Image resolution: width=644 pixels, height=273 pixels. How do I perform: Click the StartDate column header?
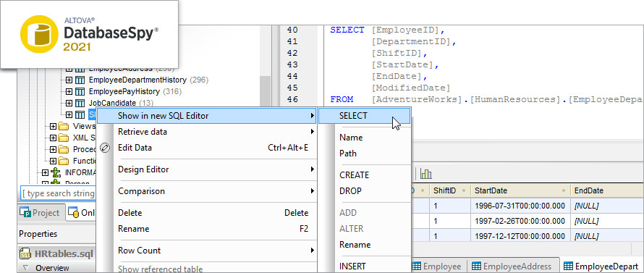pyautogui.click(x=520, y=190)
